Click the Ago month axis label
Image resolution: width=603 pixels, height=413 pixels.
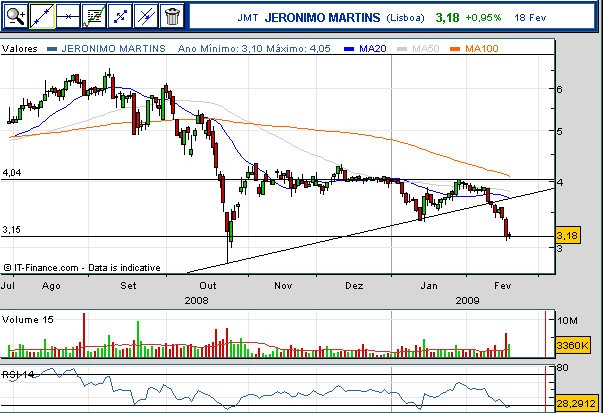click(x=51, y=286)
